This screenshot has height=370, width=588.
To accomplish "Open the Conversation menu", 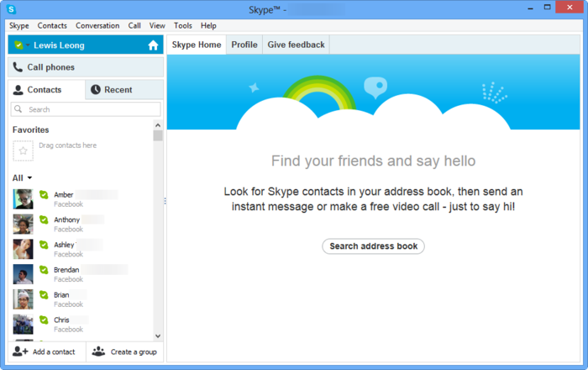I will [x=97, y=26].
